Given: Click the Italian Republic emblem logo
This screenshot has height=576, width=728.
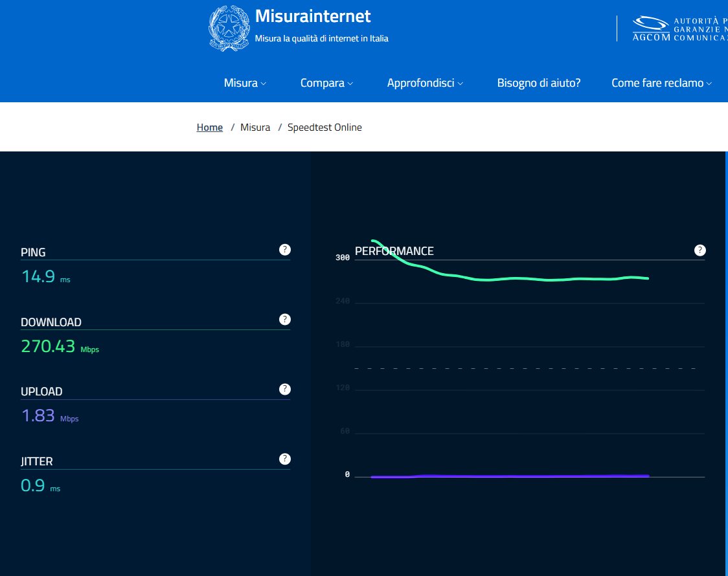Looking at the screenshot, I should pos(229,27).
